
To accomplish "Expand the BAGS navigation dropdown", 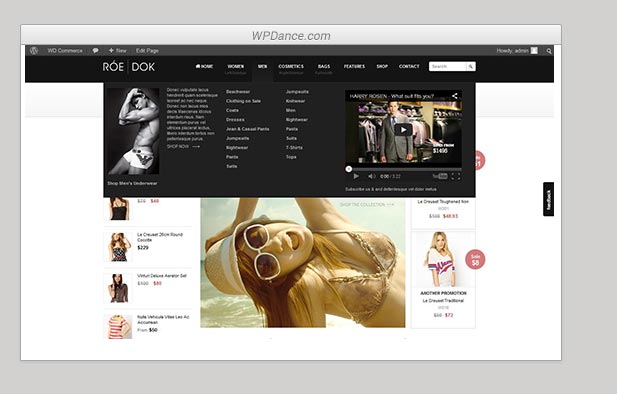I will 324,67.
